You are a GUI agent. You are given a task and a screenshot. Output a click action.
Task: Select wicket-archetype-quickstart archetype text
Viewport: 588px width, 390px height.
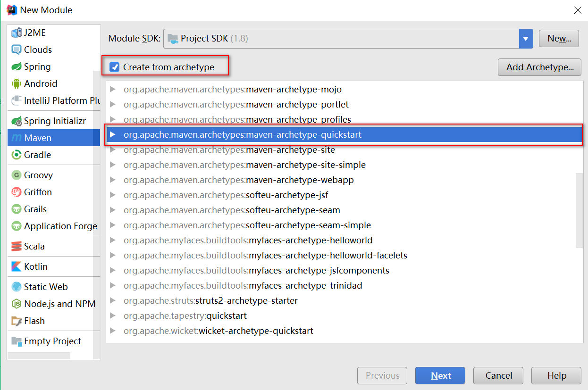pos(256,331)
